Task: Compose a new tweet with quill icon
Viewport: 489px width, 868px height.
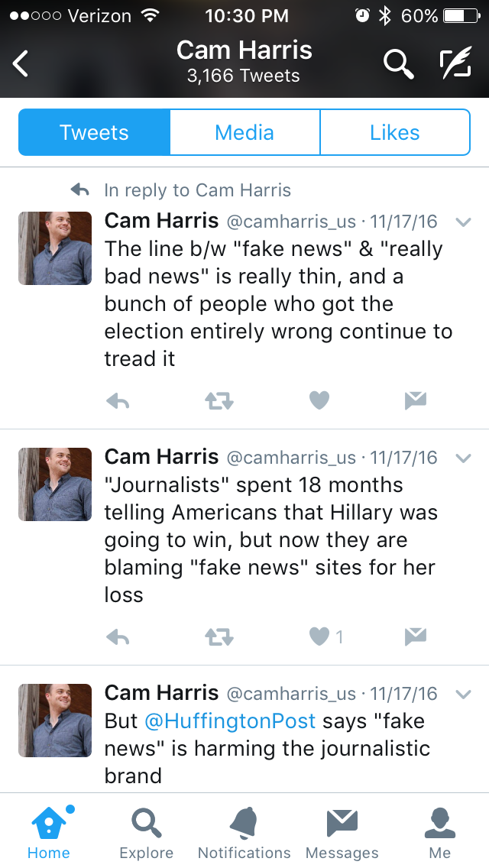Action: (456, 62)
